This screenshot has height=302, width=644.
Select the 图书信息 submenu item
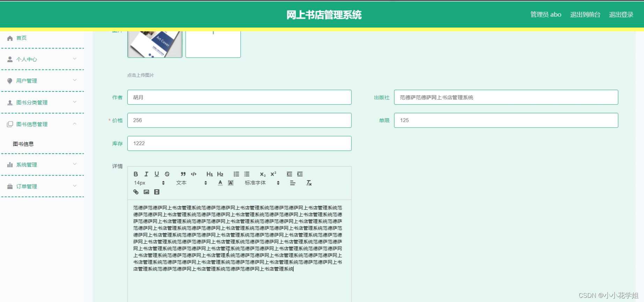tap(23, 144)
